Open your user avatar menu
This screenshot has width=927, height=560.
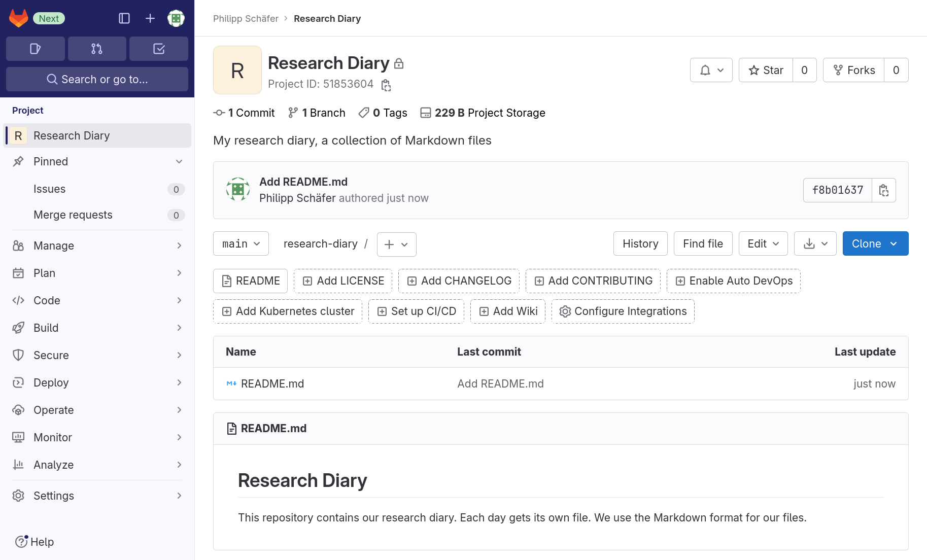[x=176, y=18]
